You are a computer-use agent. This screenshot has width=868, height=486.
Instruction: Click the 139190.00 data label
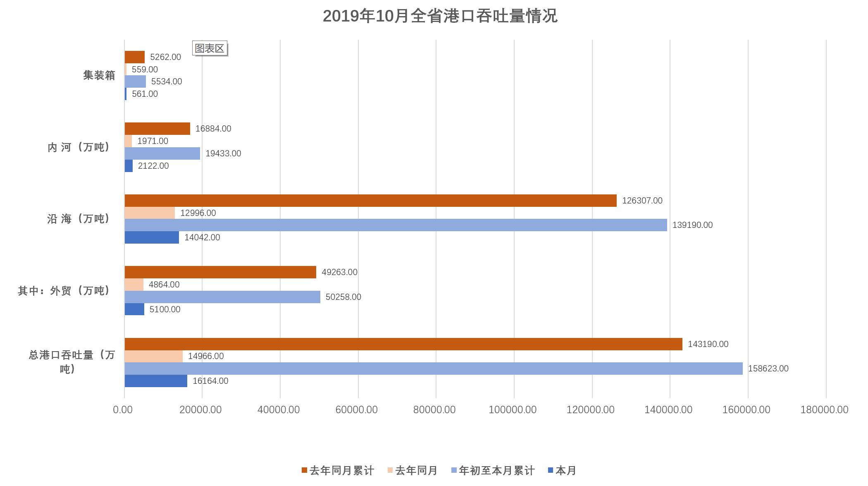tap(692, 225)
